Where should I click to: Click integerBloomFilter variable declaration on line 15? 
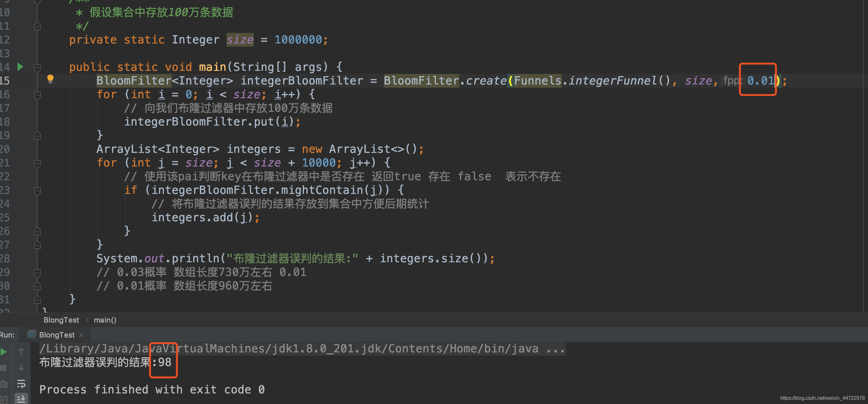click(x=301, y=80)
